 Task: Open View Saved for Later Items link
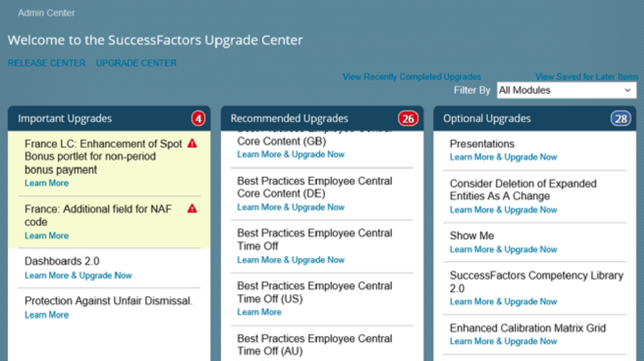587,77
